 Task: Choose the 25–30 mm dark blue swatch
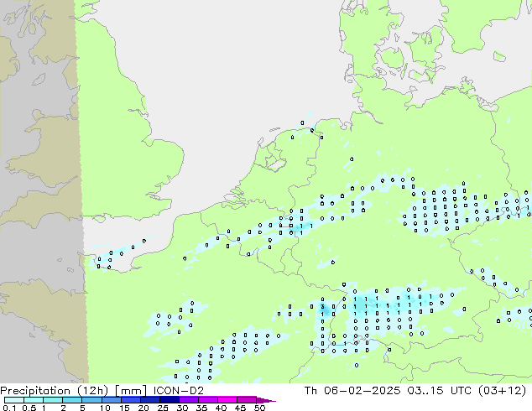[169, 400]
